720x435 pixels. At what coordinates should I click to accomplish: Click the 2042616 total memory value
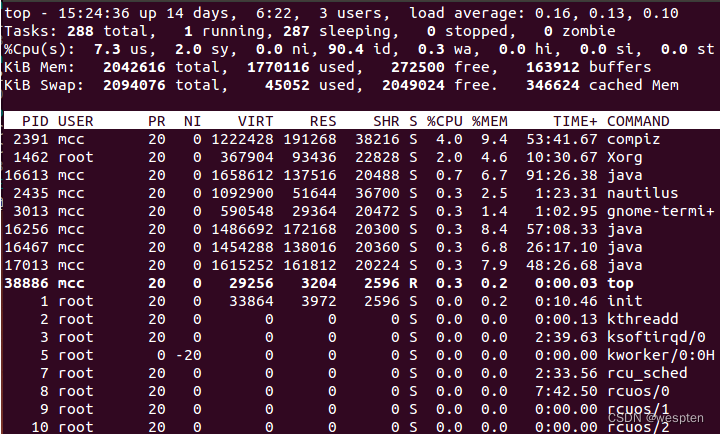[x=134, y=68]
